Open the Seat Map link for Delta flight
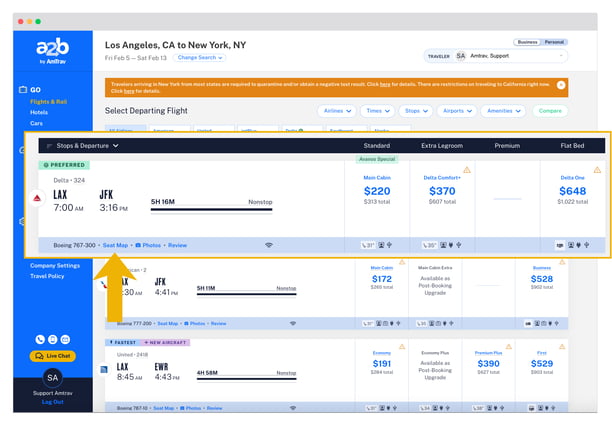The width and height of the screenshot is (612, 425). [115, 245]
